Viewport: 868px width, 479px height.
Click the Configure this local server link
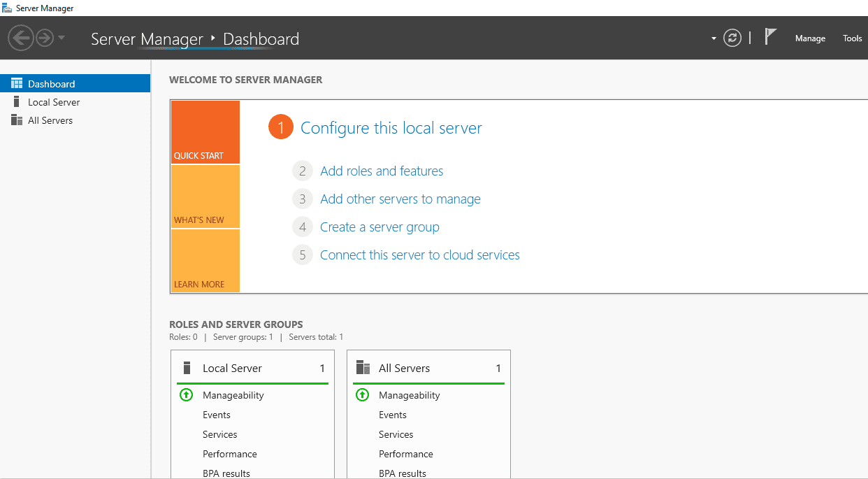391,128
